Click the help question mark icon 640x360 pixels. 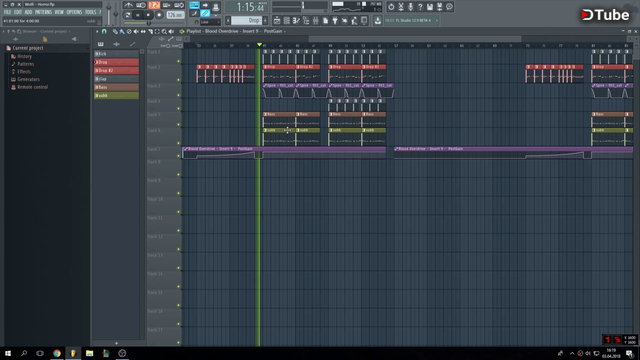coord(420,7)
